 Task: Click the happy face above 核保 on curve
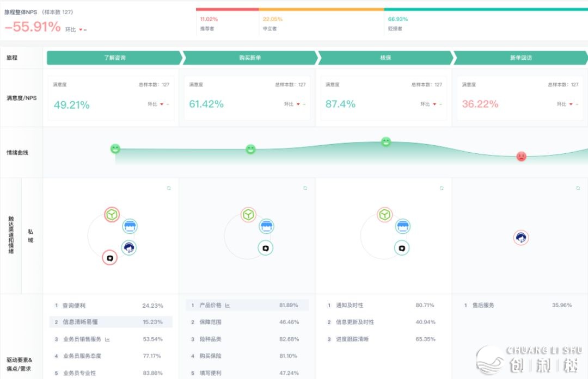[x=386, y=142]
